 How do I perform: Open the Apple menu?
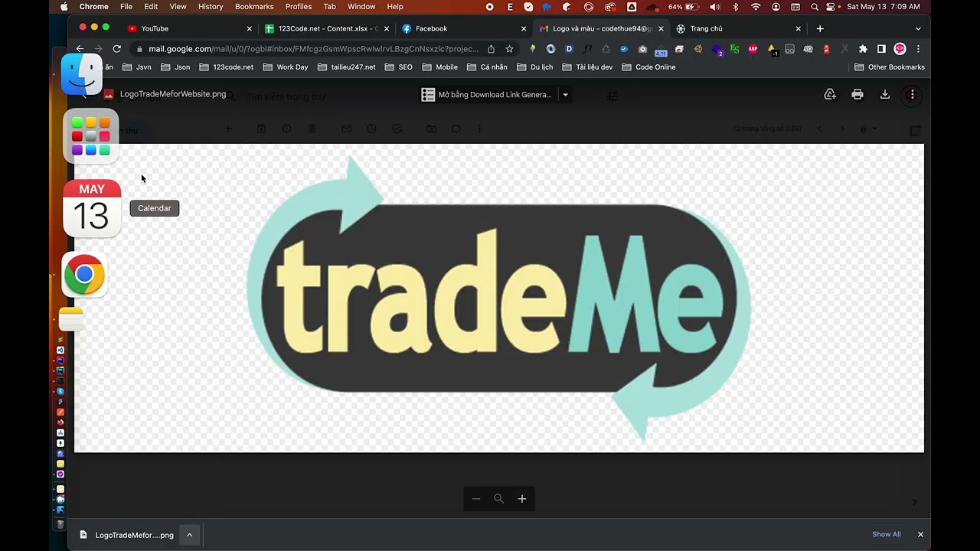pos(64,6)
